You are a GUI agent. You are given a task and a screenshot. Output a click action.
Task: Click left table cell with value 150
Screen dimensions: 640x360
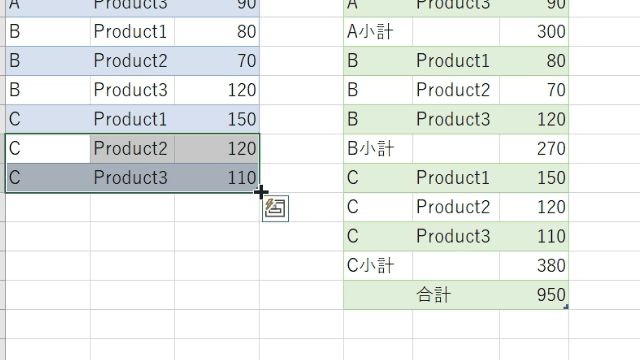coord(217,119)
